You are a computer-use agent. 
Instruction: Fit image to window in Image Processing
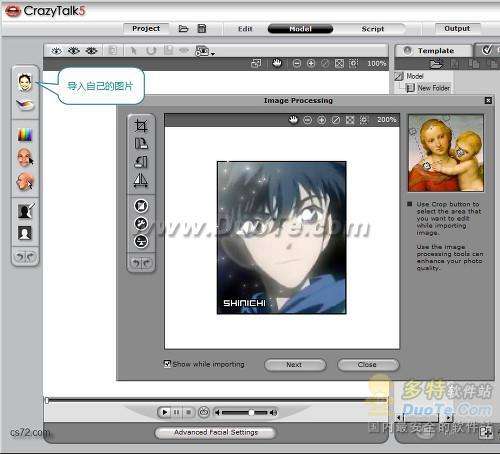(x=350, y=120)
